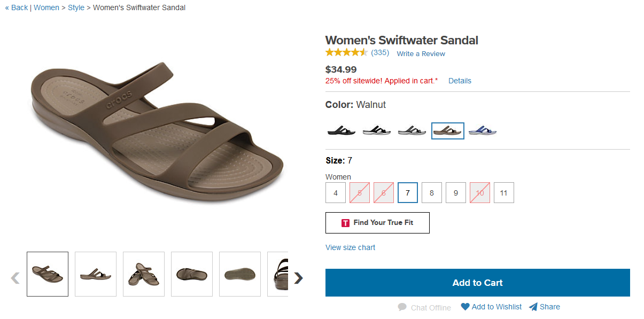Go to Women breadcrumb
The height and width of the screenshot is (319, 644).
46,7
